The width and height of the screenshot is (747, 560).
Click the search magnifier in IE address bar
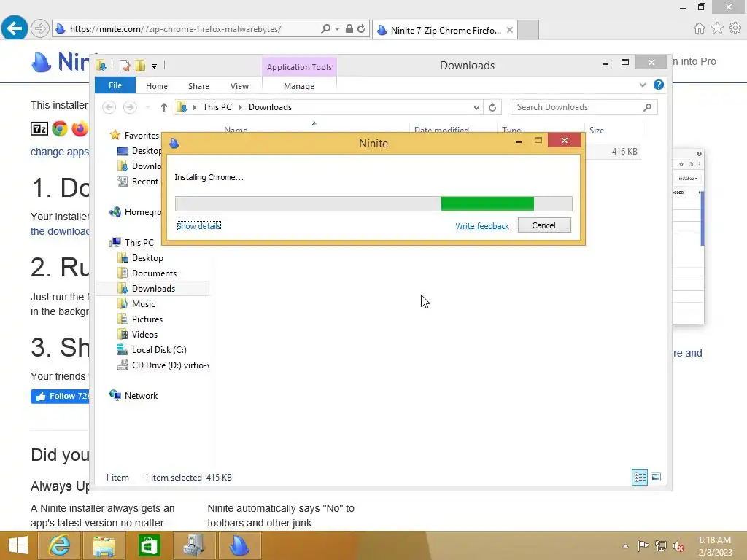(325, 28)
